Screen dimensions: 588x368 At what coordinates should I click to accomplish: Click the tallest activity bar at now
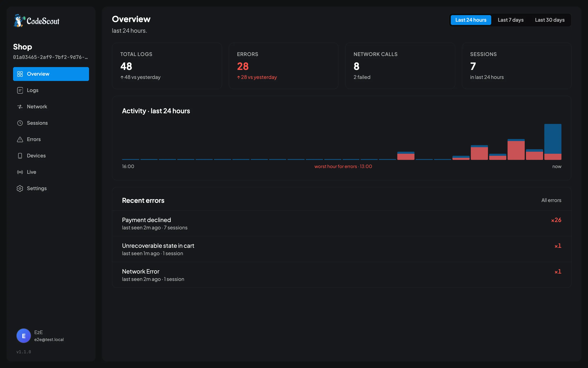552,142
